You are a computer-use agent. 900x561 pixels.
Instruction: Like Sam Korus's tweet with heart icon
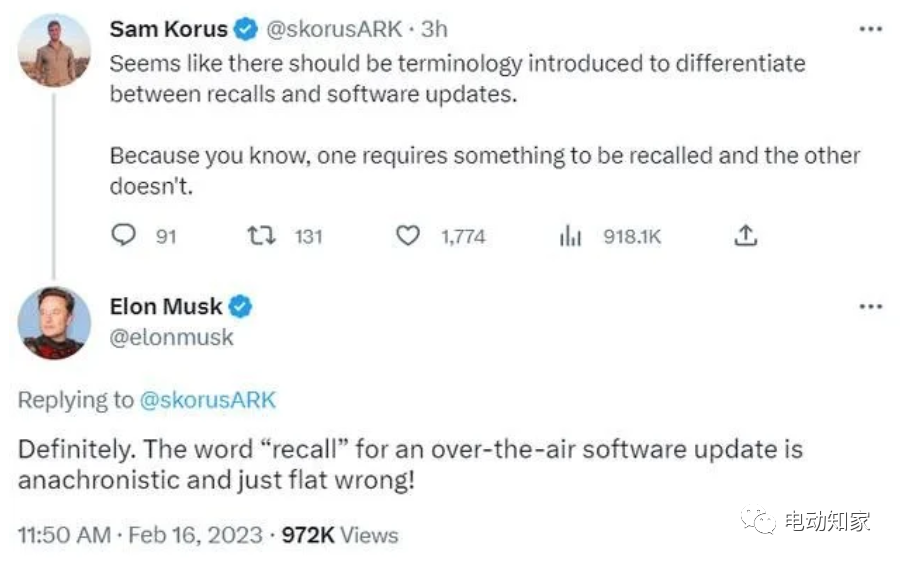(x=407, y=236)
